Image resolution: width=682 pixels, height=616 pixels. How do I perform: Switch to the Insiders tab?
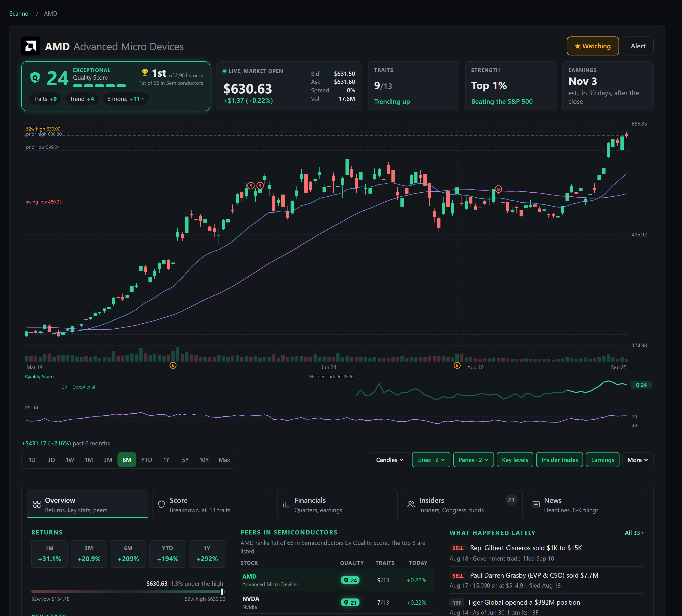coord(462,504)
